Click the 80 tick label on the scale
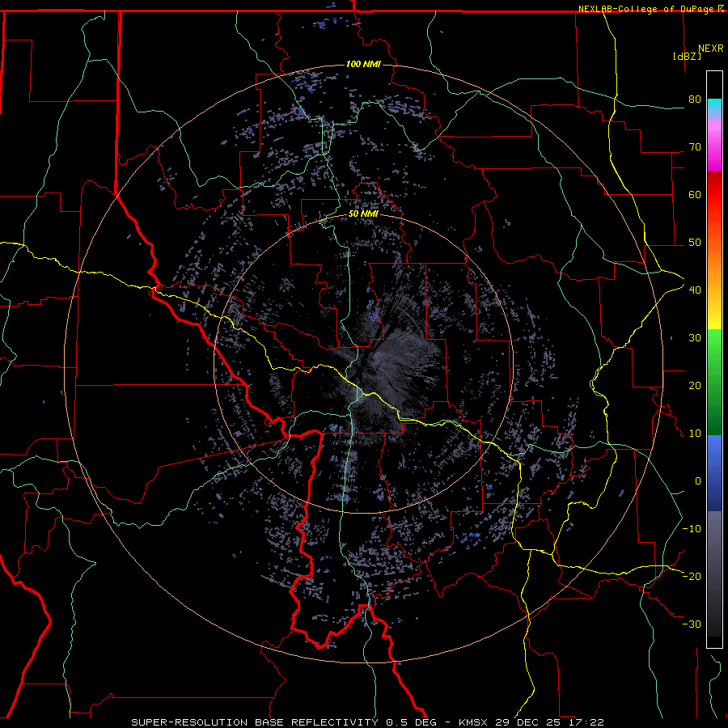This screenshot has height=728, width=728. [694, 99]
